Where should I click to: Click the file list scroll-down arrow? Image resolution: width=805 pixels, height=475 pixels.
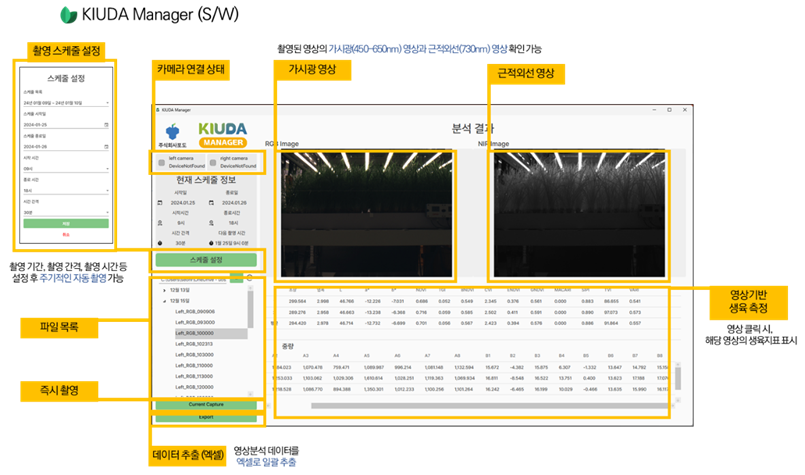(251, 394)
